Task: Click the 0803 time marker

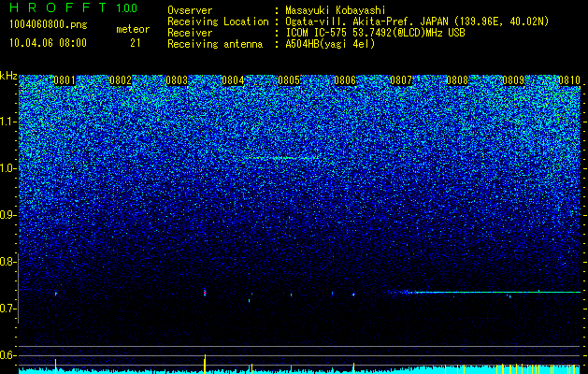Action: (x=177, y=80)
